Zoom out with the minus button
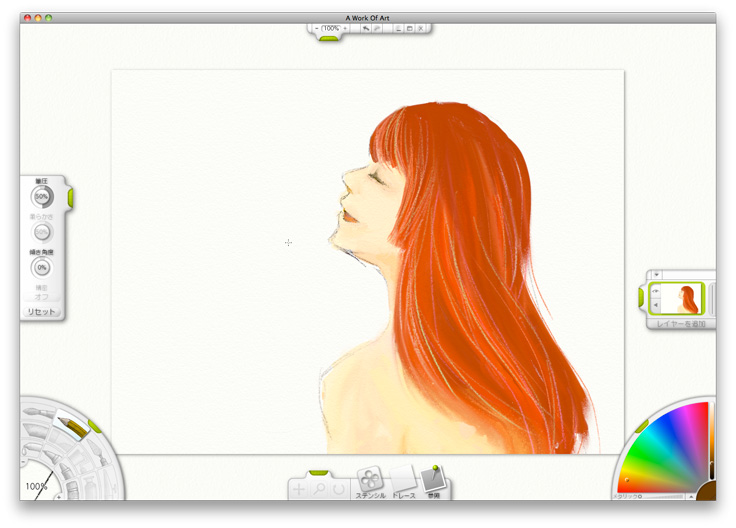Screen dimensions: 736x528 pyautogui.click(x=316, y=29)
